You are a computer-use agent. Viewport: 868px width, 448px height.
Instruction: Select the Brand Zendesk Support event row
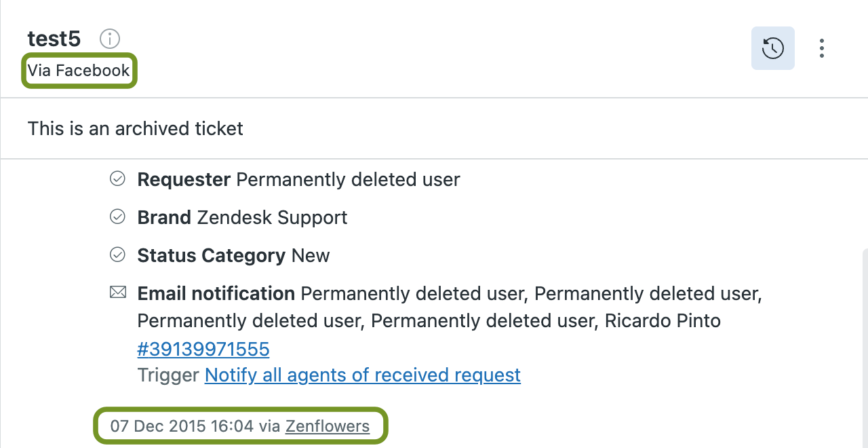tap(242, 217)
